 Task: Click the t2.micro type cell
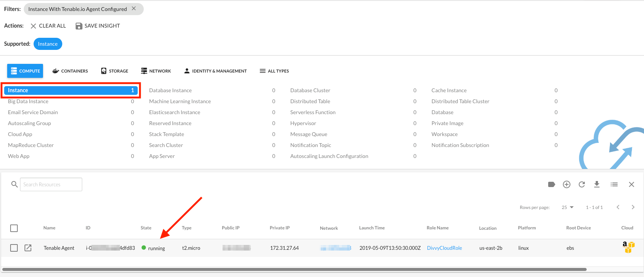[x=191, y=248]
